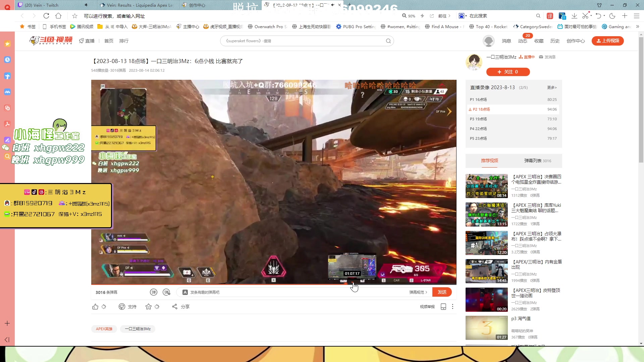Click the 发送 send button
The image size is (644, 362).
pos(442,292)
